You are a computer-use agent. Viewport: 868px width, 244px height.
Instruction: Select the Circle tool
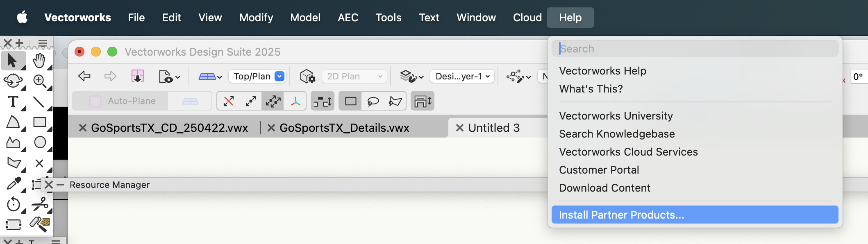click(39, 142)
